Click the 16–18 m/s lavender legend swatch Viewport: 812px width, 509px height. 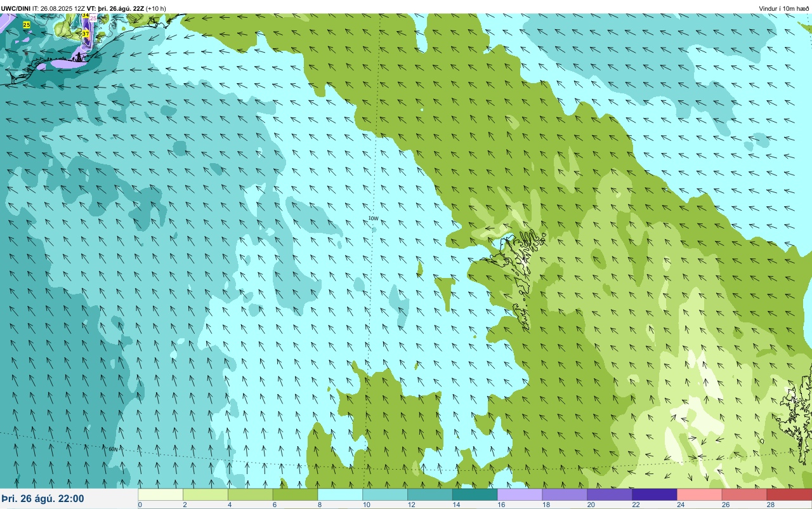coord(520,494)
